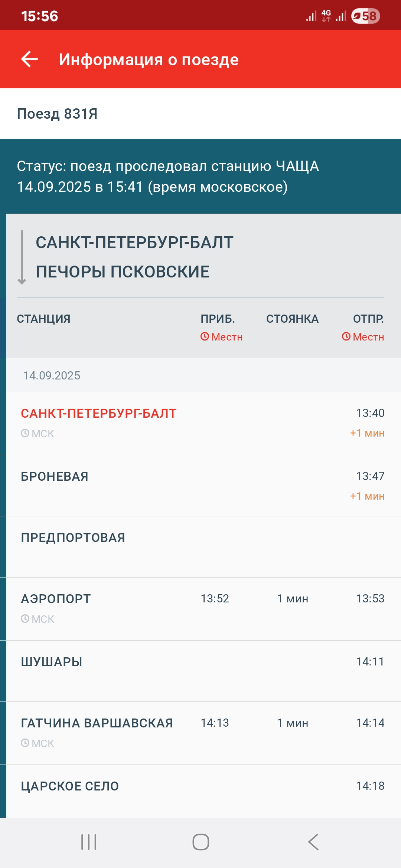Tap the MSK clock icon under ГАТЧИНА ВАРШАВСКАЯ
Image resolution: width=401 pixels, height=868 pixels.
(25, 743)
